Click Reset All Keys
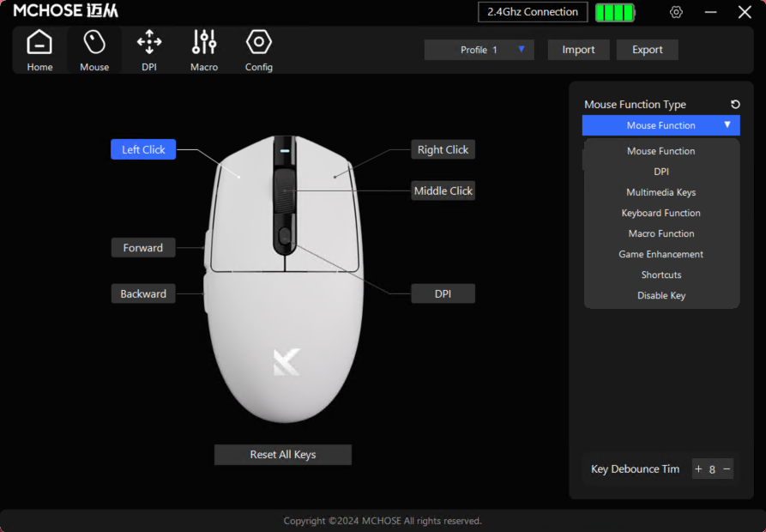The width and height of the screenshot is (766, 532). [283, 454]
